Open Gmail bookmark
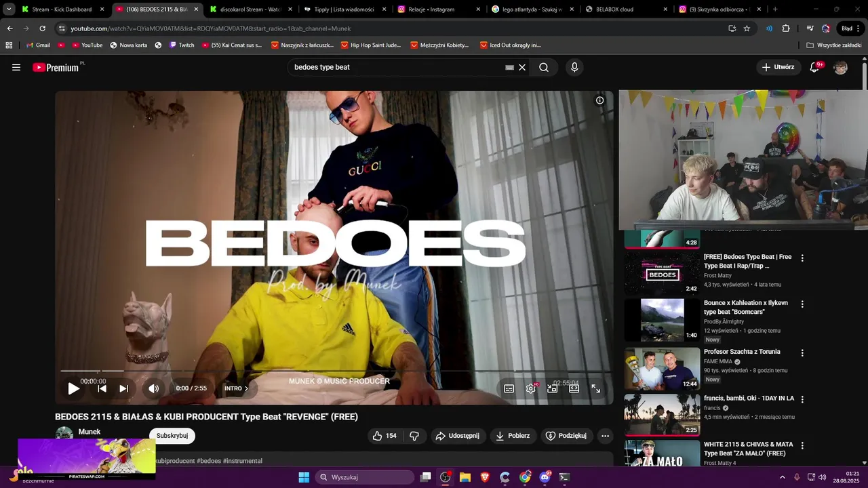The image size is (868, 488). [38, 45]
